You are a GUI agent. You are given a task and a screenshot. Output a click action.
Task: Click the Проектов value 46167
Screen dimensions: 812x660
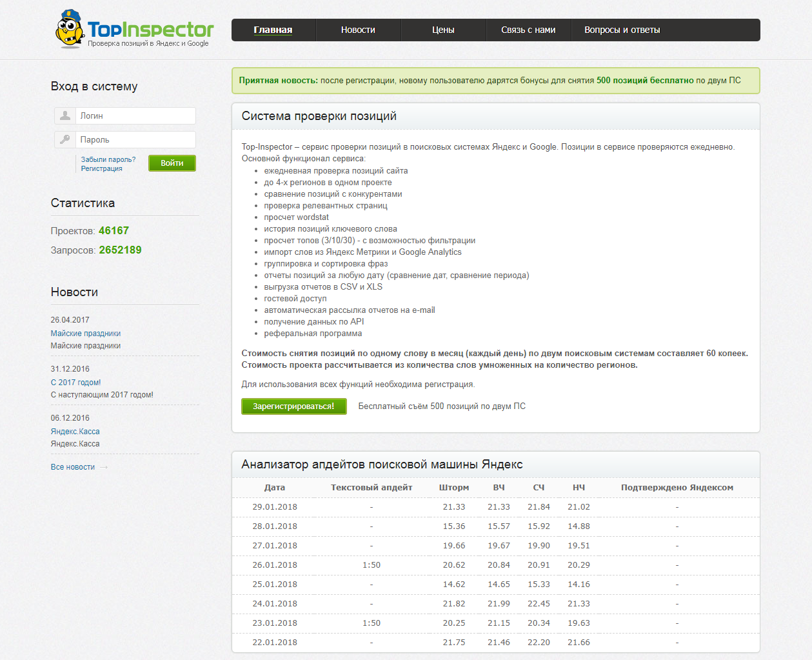114,231
